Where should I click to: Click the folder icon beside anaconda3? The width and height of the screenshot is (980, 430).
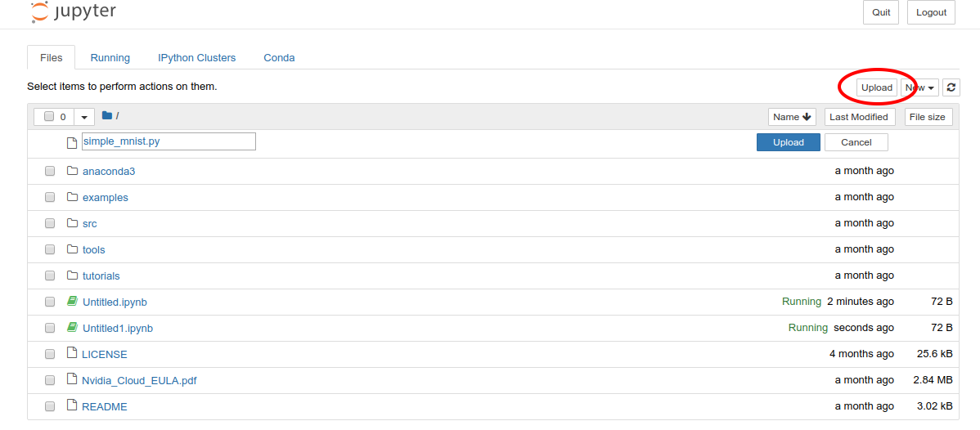click(72, 171)
